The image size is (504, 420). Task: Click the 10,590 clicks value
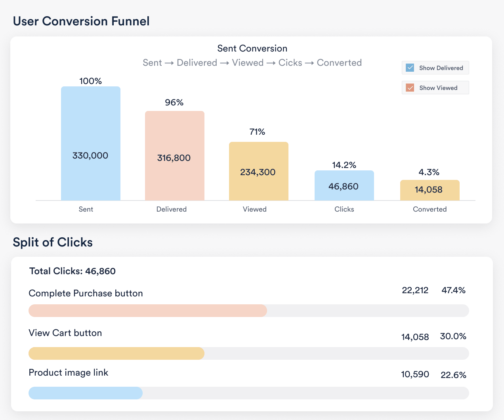pos(415,374)
